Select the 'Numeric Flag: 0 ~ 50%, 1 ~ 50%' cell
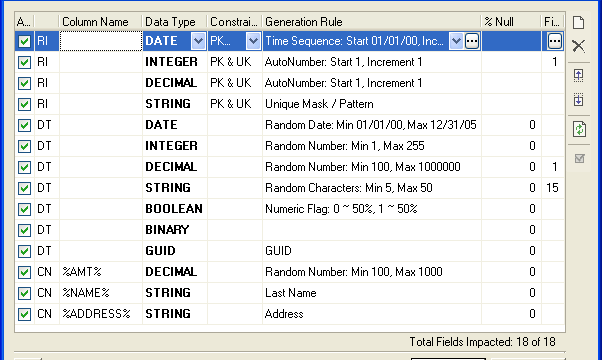Viewport: 602px width, 360px height. (372, 209)
